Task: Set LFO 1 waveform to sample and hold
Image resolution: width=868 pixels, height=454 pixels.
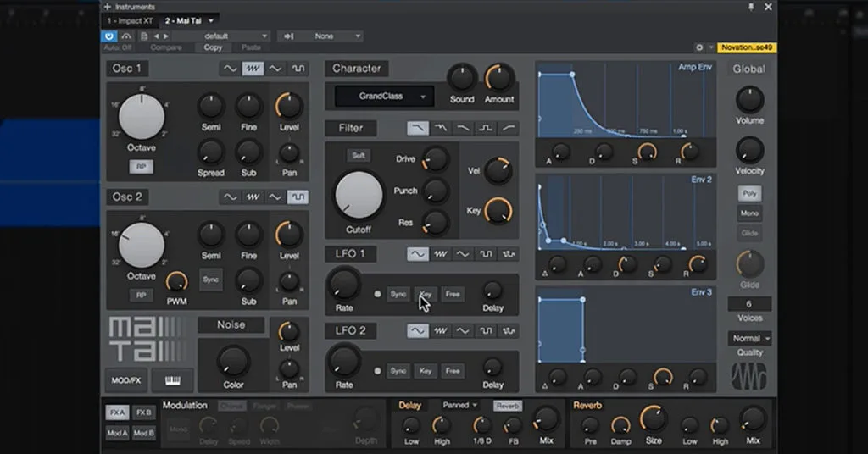Action: [x=509, y=254]
